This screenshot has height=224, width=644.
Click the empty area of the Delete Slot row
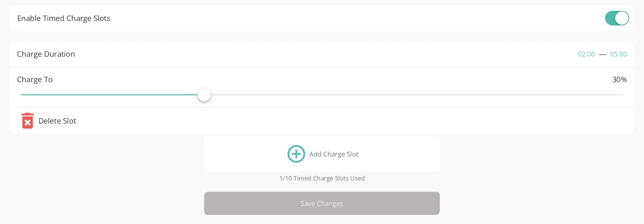click(x=350, y=121)
